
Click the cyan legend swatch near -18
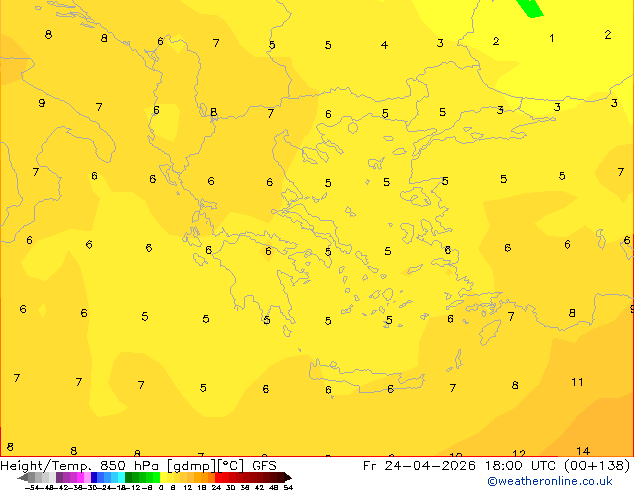121,477
